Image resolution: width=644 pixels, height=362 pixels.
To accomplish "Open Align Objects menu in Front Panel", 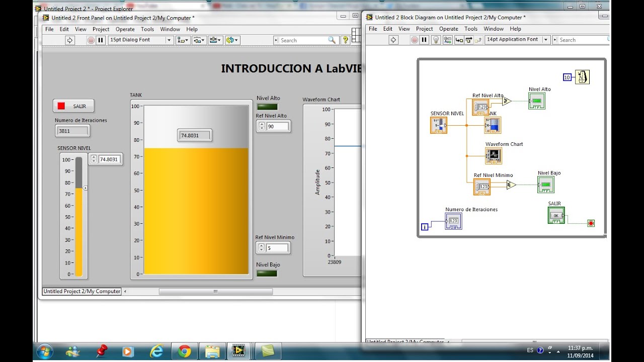I will [x=183, y=40].
